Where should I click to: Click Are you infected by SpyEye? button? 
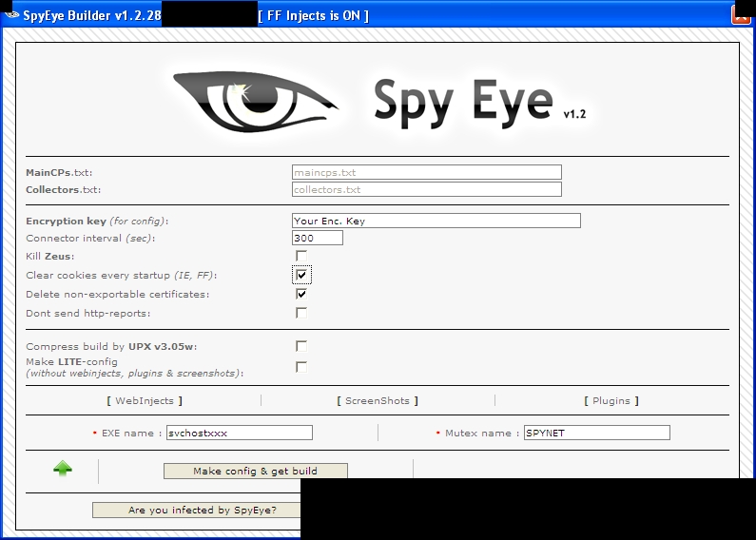197,511
